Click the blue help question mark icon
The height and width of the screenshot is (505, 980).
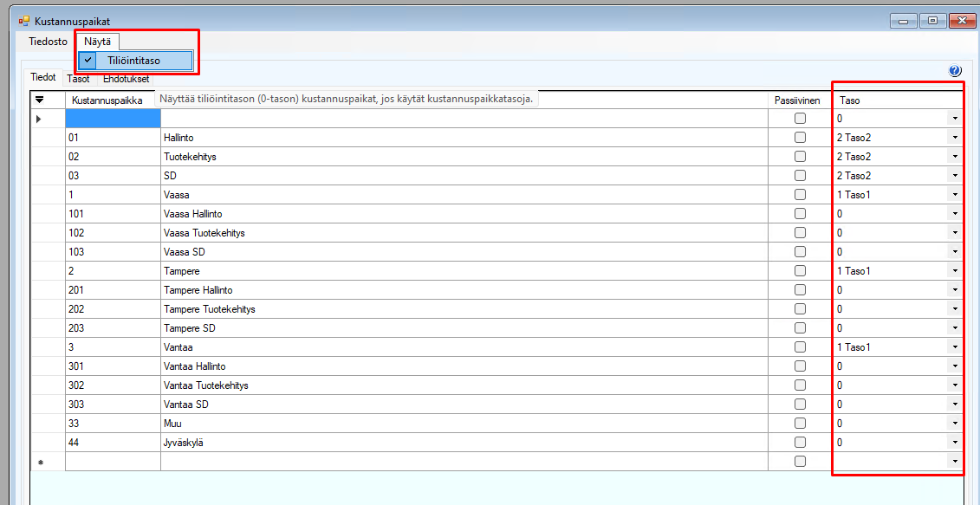click(955, 71)
